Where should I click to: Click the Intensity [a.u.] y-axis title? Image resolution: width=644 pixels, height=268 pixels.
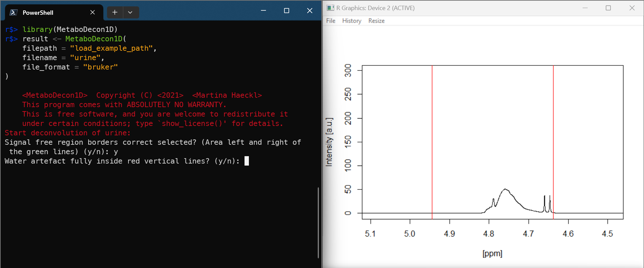point(329,142)
